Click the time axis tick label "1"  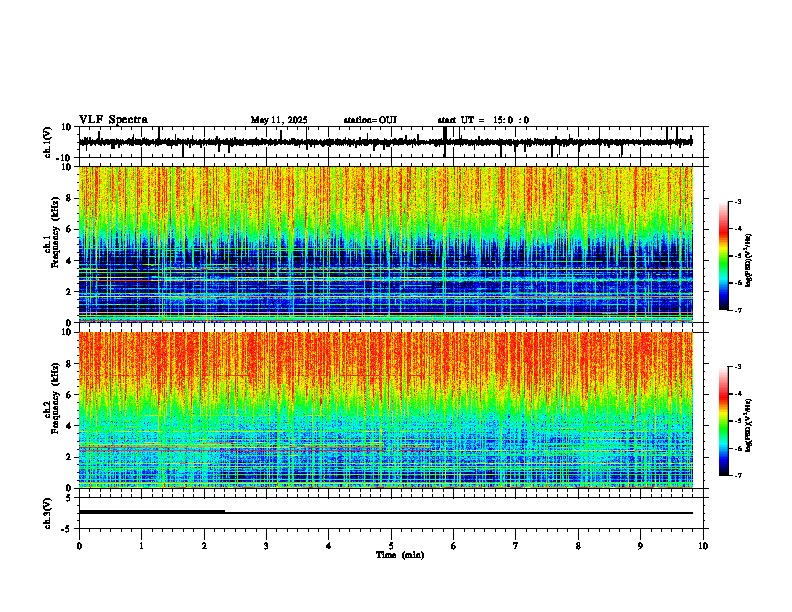click(x=141, y=546)
